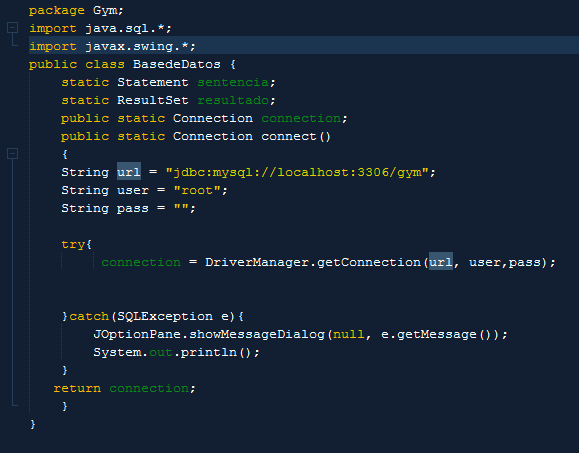Click 'DriverManager.getConnection' call

312,262
